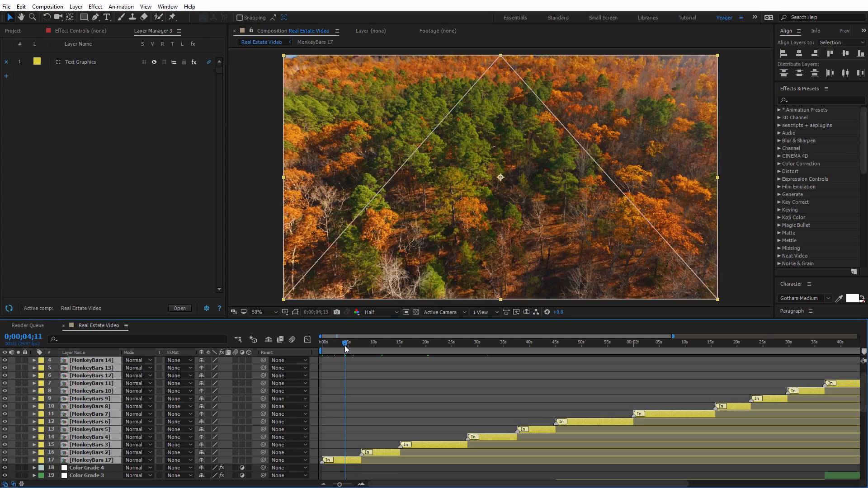Open the Composition menu
The width and height of the screenshot is (868, 488).
coord(47,6)
